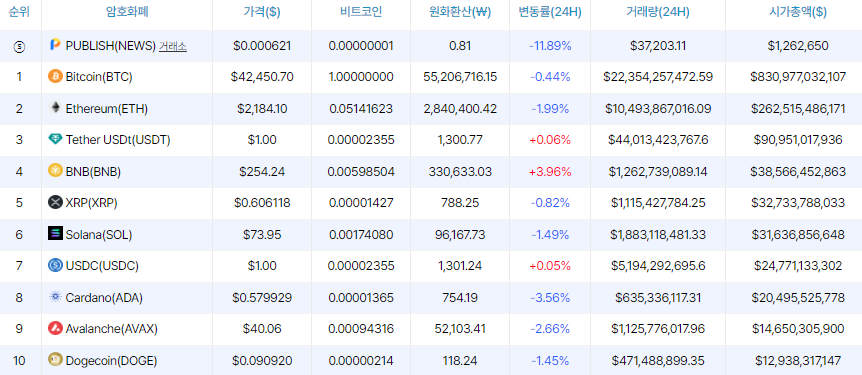Select Ethereum price $2,184.10
Screen dimensions: 862x375
coord(262,109)
